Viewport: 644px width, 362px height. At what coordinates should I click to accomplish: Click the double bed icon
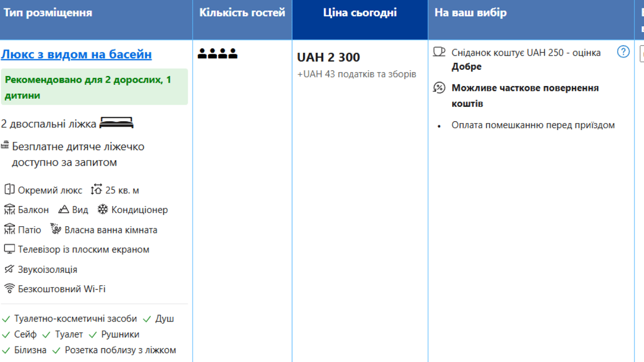coord(116,123)
